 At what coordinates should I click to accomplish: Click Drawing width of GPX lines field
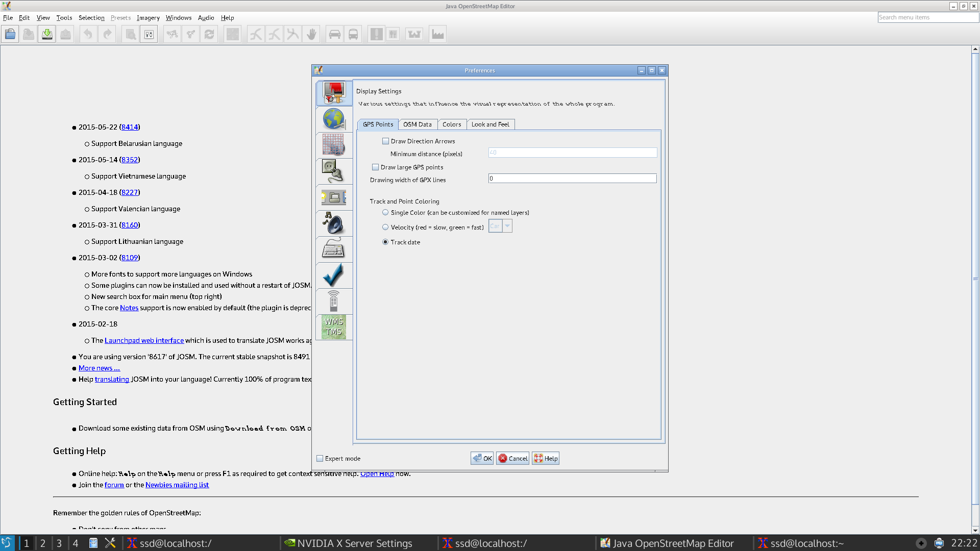(572, 179)
